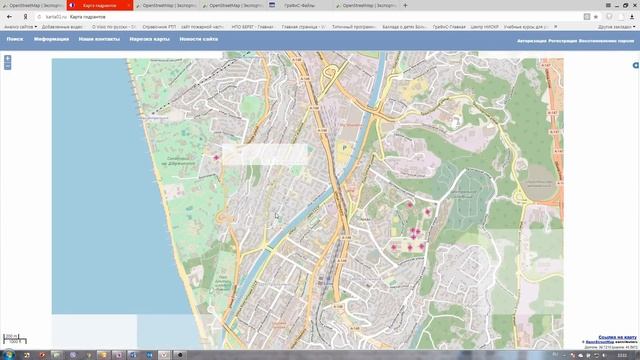Click the Ссылка на карту link
640x360 pixels.
coord(617,337)
